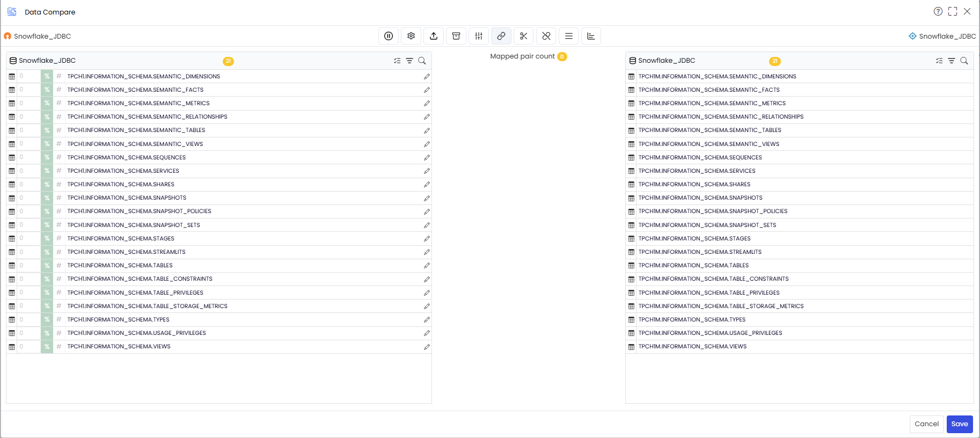Click the chain link mapping icon
Screen dimensions: 980x438
tap(501, 36)
